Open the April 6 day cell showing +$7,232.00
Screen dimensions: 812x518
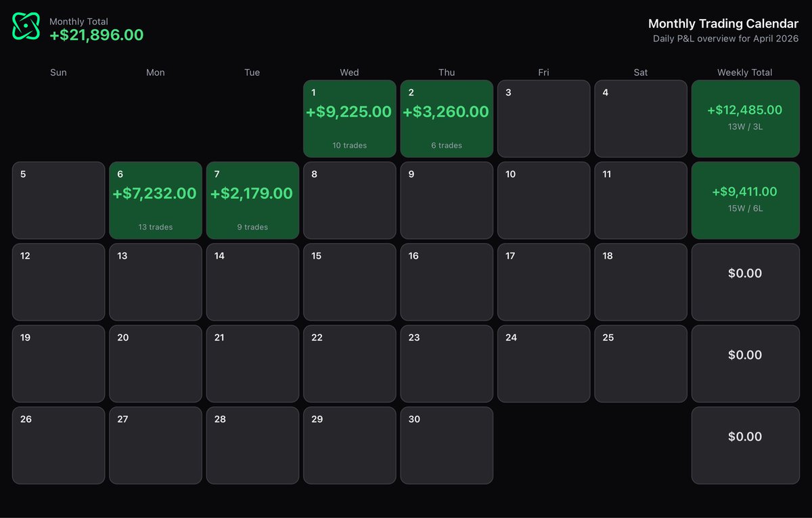click(x=156, y=200)
